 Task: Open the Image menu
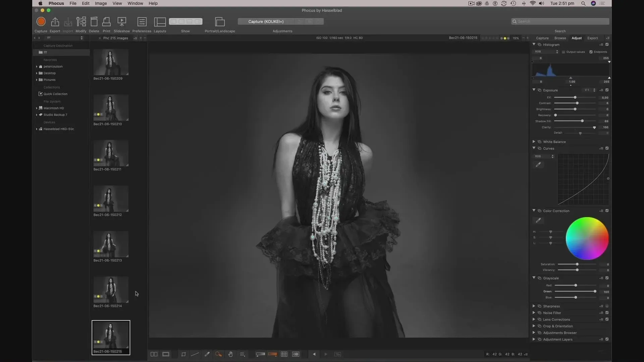(101, 3)
